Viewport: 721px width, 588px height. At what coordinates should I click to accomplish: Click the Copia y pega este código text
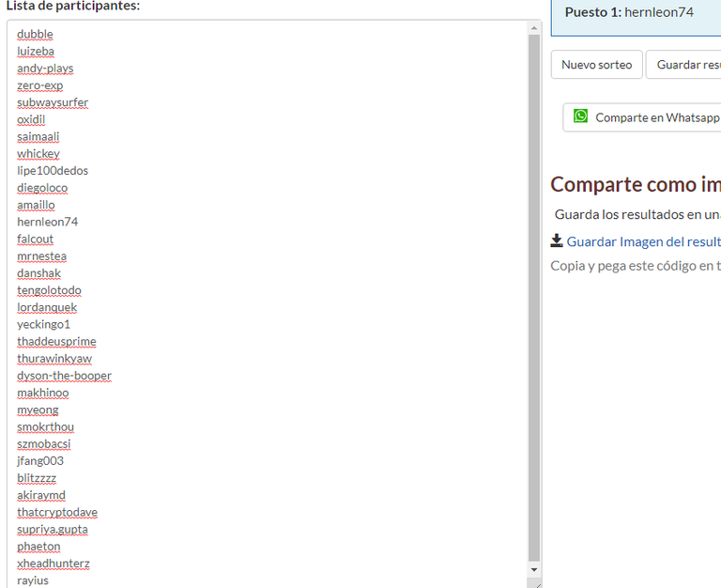(636, 266)
